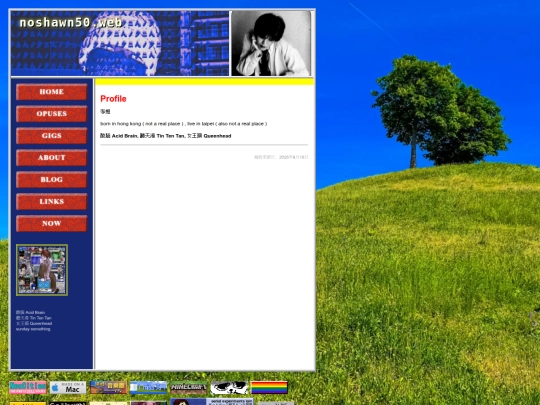Open sidebar link Tin Ten Tan

click(33, 318)
